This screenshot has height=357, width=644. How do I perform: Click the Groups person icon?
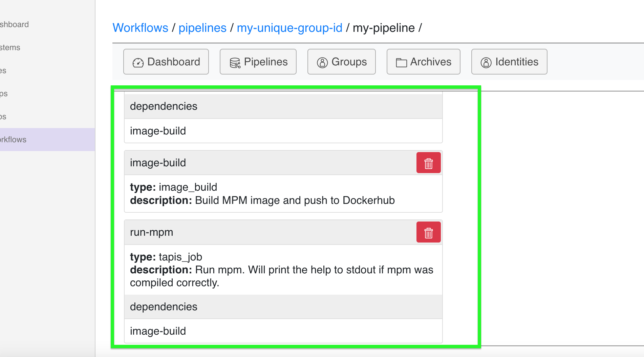tap(322, 63)
